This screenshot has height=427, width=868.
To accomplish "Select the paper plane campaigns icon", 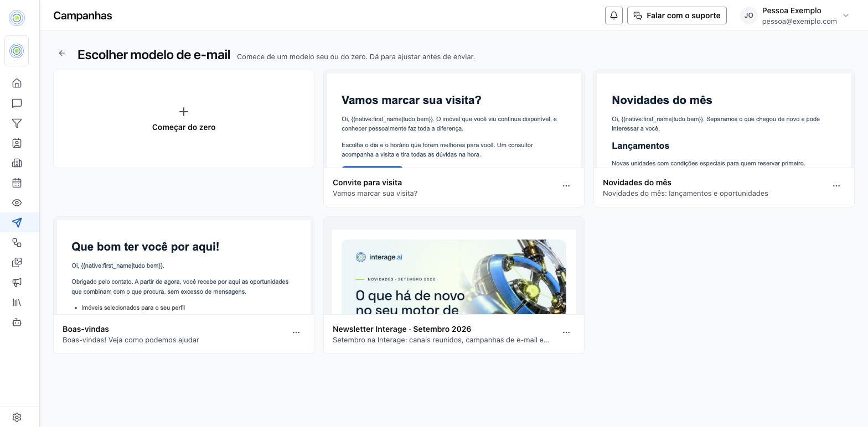I will (17, 222).
